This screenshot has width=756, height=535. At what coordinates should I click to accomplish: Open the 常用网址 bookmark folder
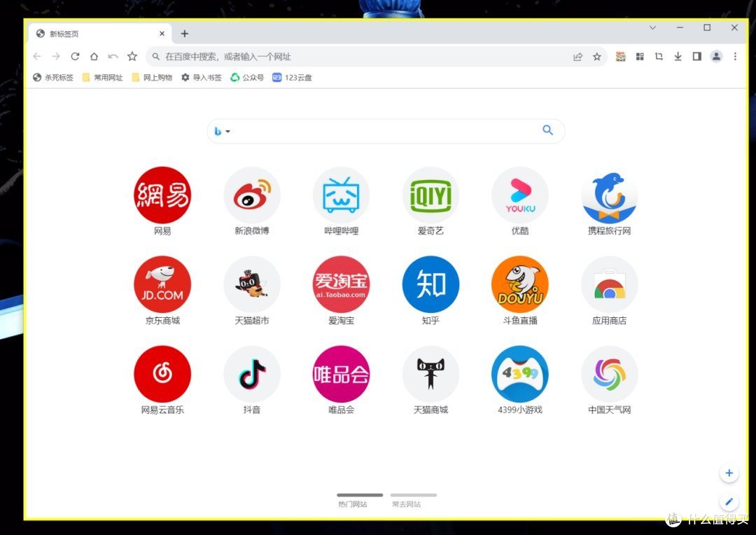click(103, 77)
